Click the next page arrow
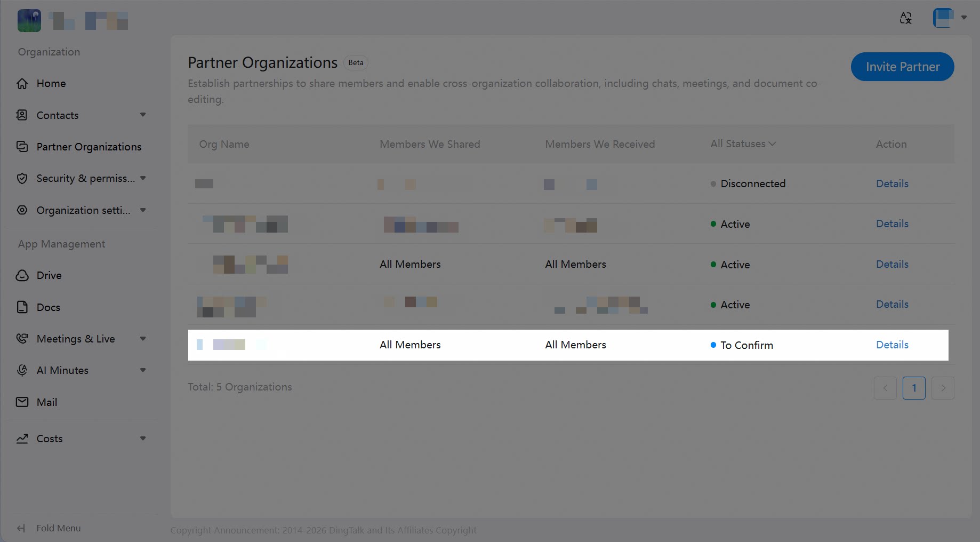This screenshot has width=980, height=542. pos(943,388)
